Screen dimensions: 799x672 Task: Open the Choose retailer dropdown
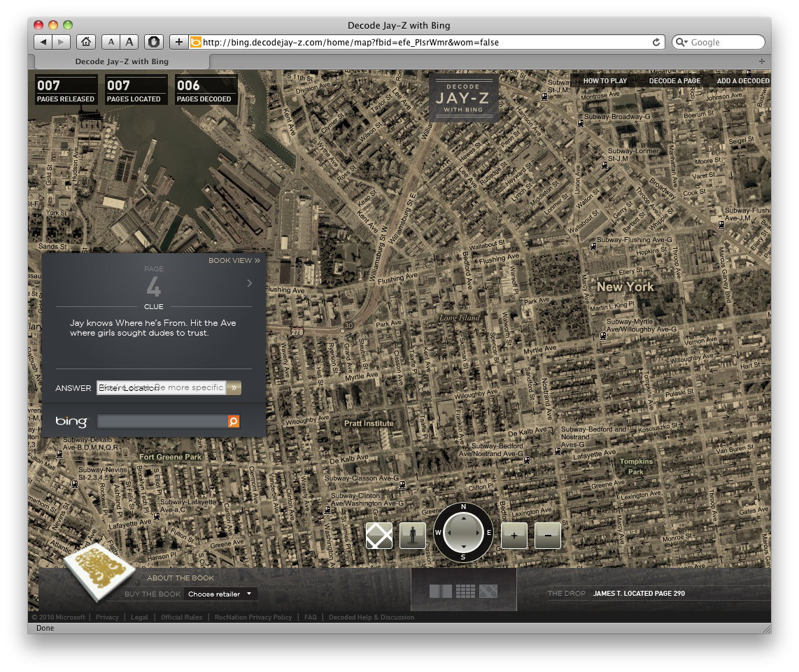click(220, 594)
